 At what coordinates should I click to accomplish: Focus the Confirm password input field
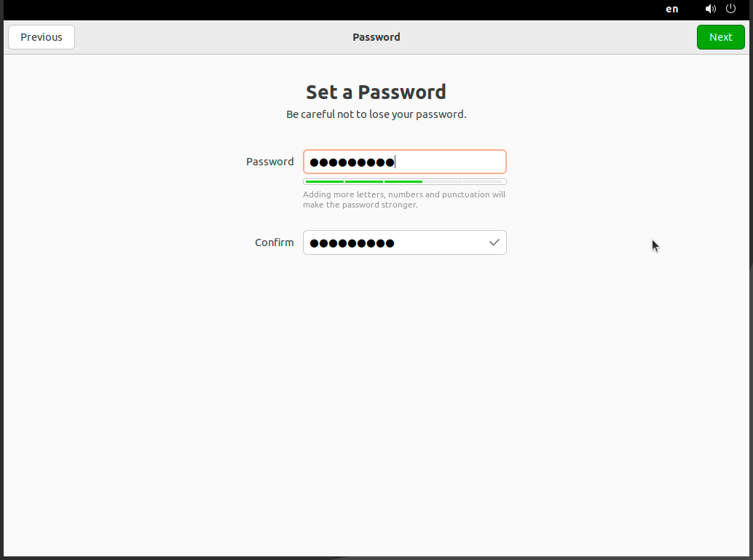pos(404,242)
